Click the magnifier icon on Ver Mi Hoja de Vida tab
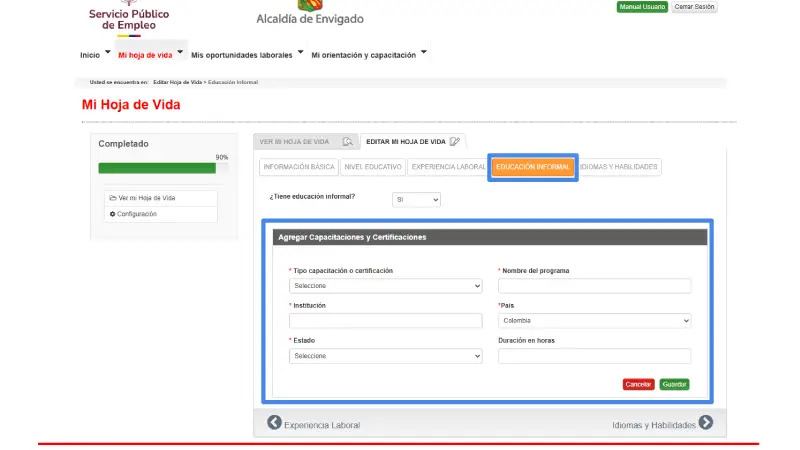 tap(347, 142)
